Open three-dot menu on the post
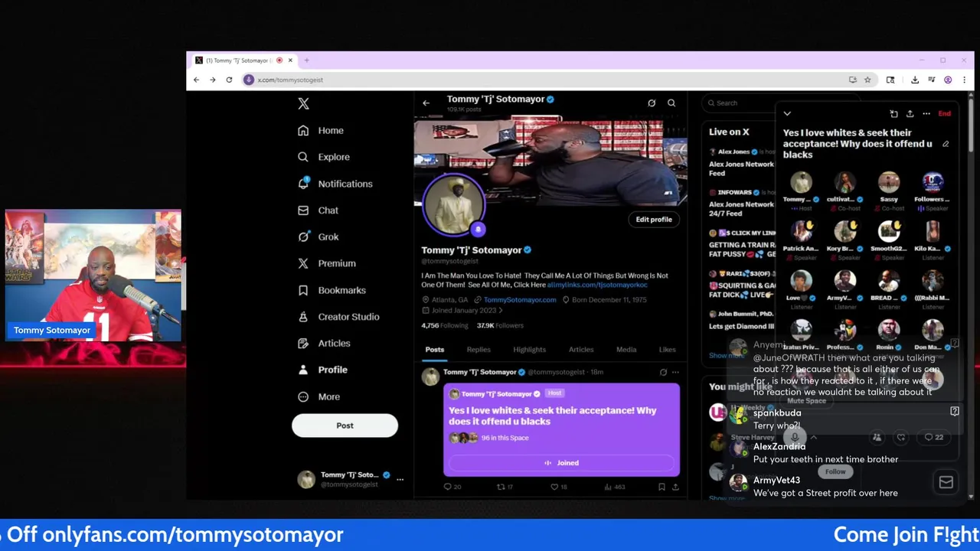The image size is (980, 551). [675, 373]
